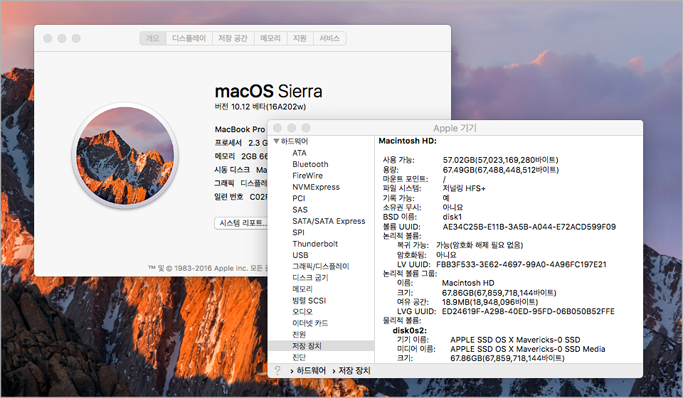Select Bluetooth in the hardware list

(310, 164)
